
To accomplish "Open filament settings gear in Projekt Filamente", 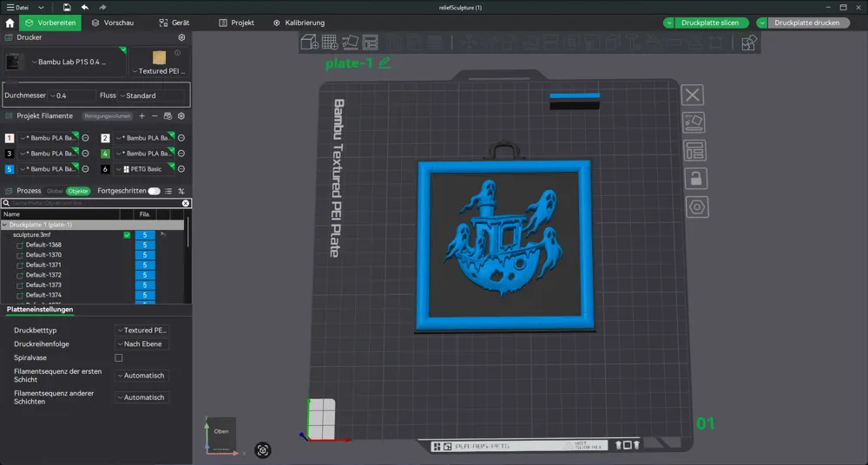I will pos(181,116).
